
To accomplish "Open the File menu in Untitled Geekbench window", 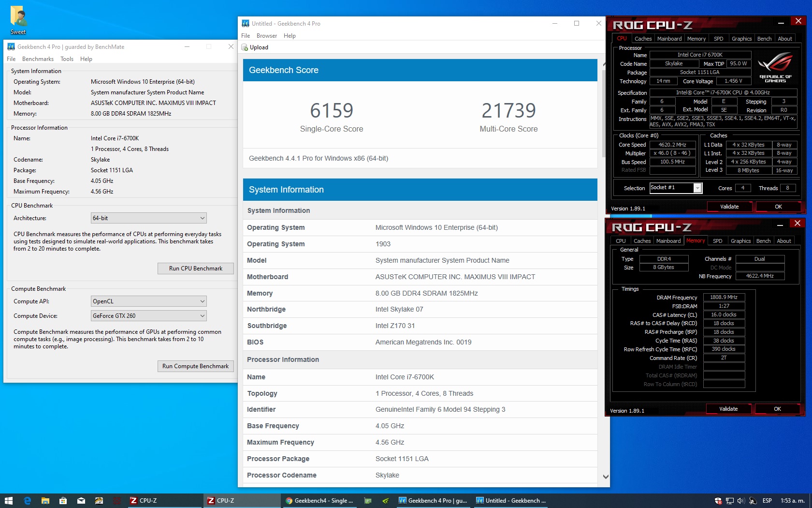I will (x=246, y=36).
